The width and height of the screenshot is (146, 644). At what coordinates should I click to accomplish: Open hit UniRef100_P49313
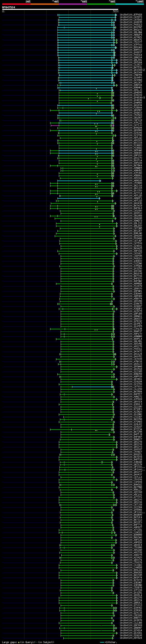[131, 25]
